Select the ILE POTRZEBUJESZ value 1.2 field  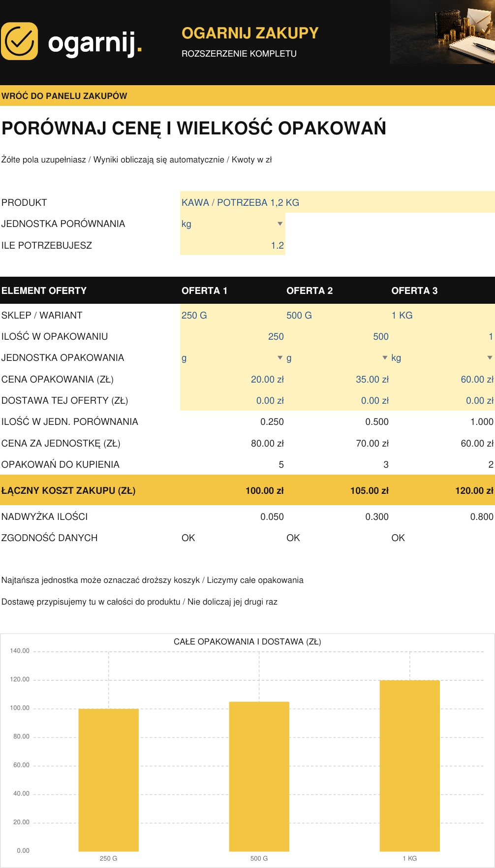233,245
